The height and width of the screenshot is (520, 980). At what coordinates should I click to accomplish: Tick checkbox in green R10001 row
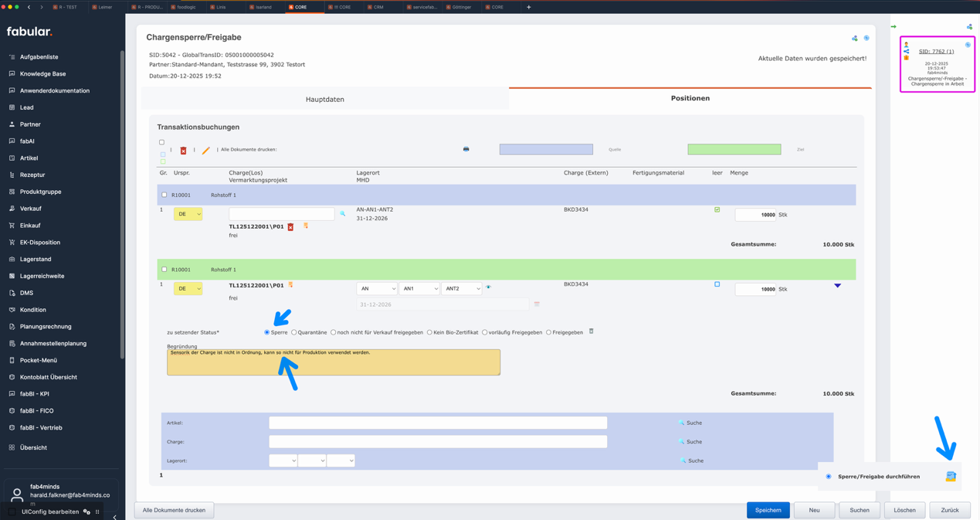164,270
